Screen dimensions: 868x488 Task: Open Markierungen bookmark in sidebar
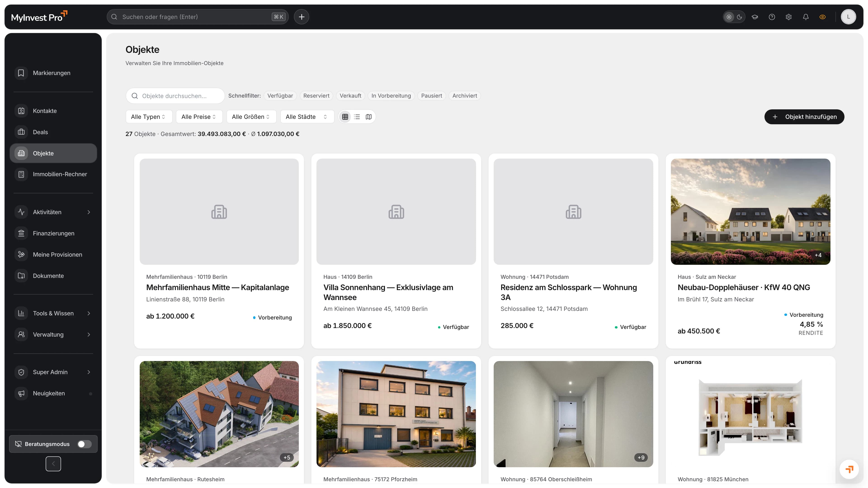click(x=53, y=73)
